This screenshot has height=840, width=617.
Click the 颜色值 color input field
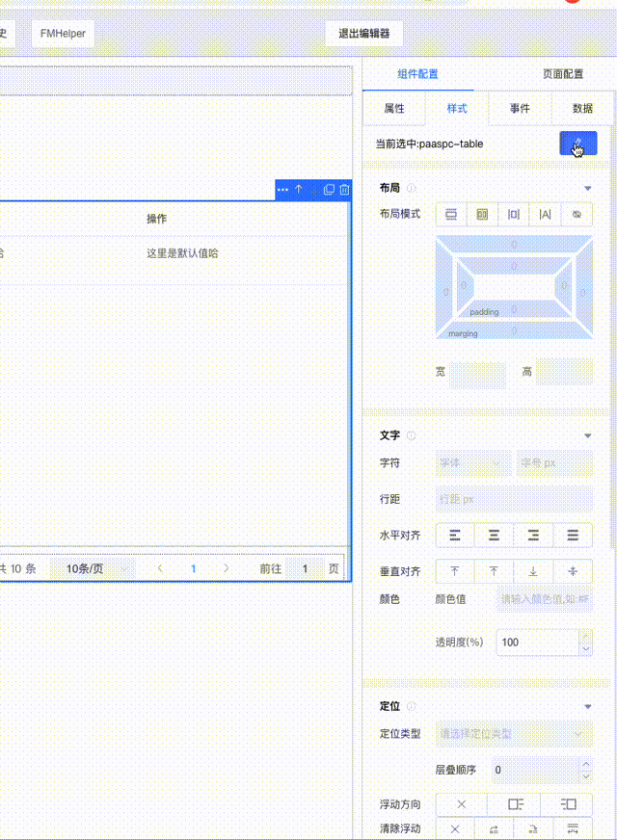point(544,599)
